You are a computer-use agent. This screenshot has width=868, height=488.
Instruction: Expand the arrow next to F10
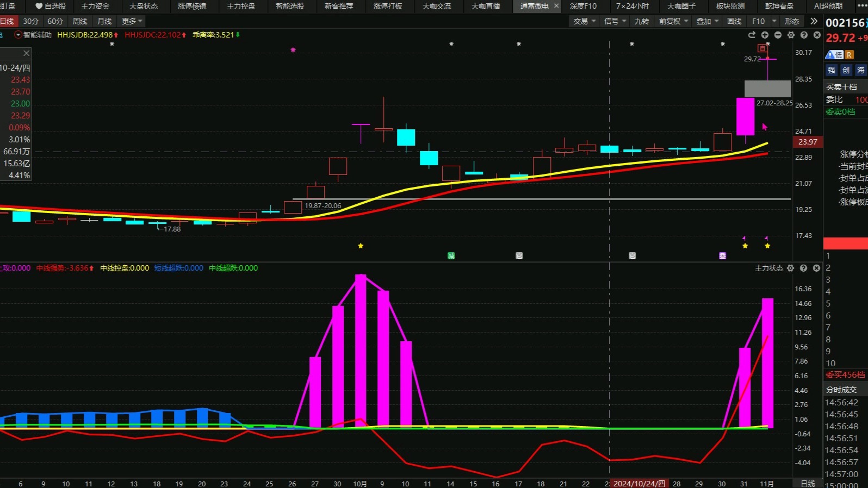774,21
